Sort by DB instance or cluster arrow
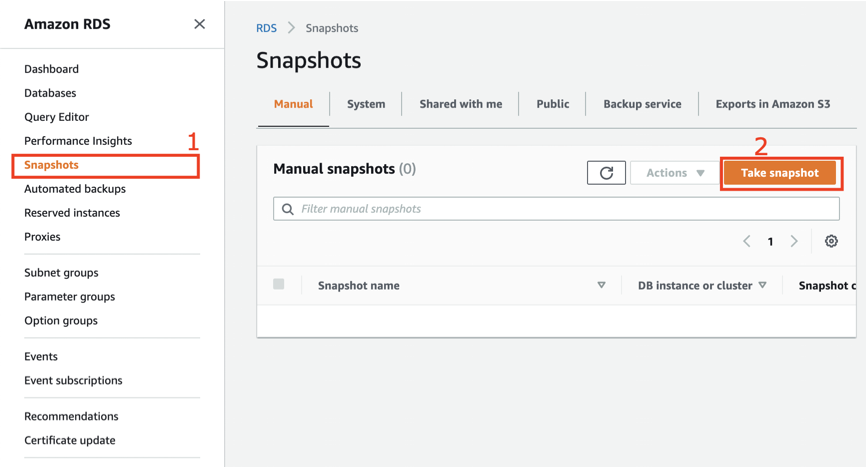This screenshot has height=467, width=866. pos(762,285)
